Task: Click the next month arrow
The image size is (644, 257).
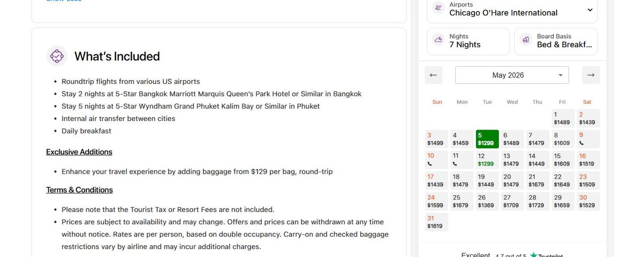Action: 590,75
